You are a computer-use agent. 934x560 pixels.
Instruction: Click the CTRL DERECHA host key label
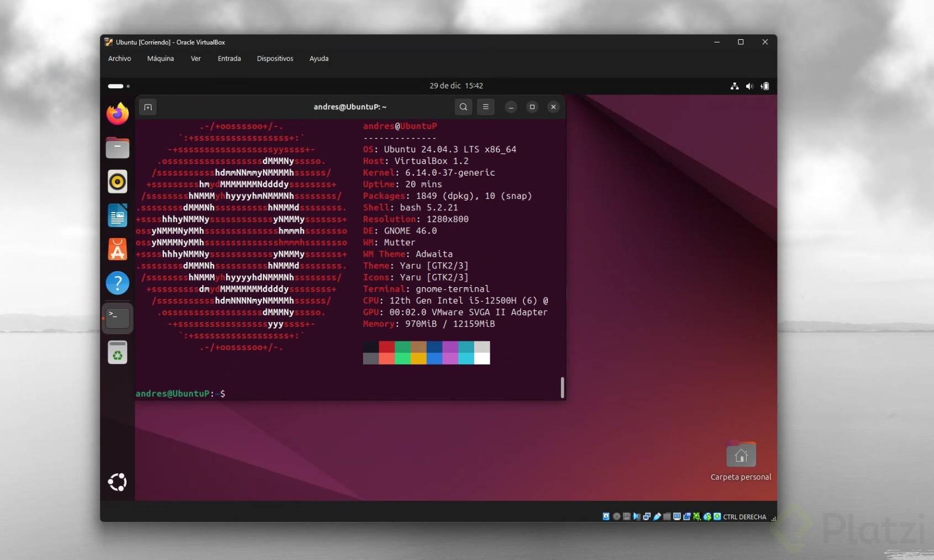click(x=744, y=517)
